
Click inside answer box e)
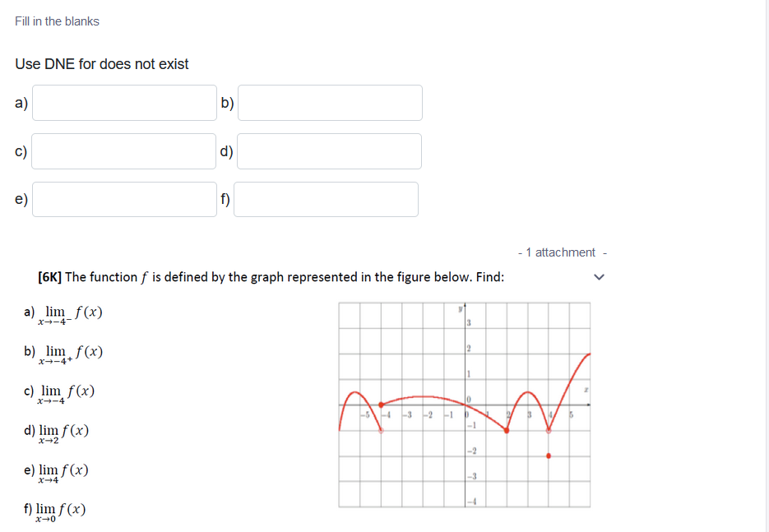(x=123, y=199)
